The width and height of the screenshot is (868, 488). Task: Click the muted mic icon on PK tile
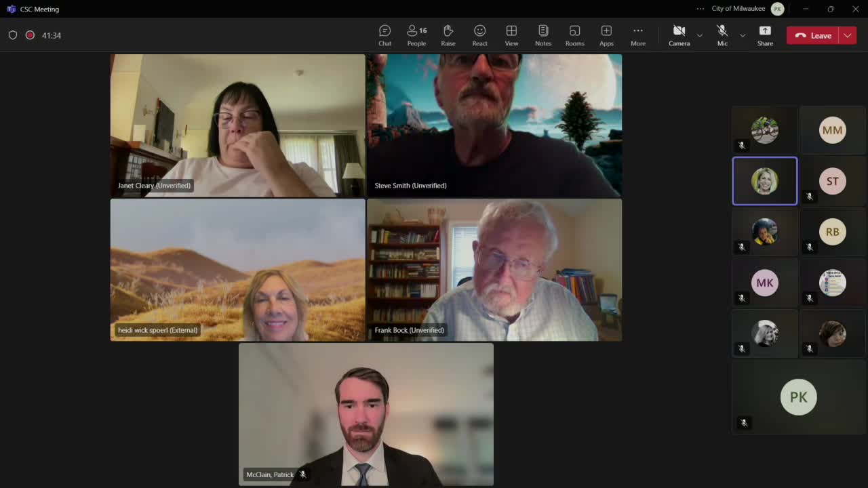[744, 423]
